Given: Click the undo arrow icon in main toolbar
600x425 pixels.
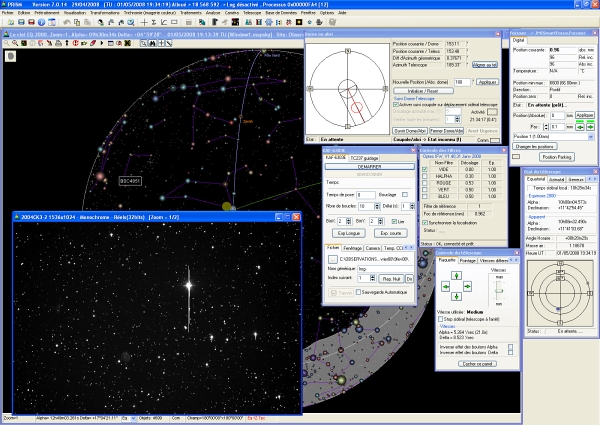Looking at the screenshot, I should tap(67, 22).
